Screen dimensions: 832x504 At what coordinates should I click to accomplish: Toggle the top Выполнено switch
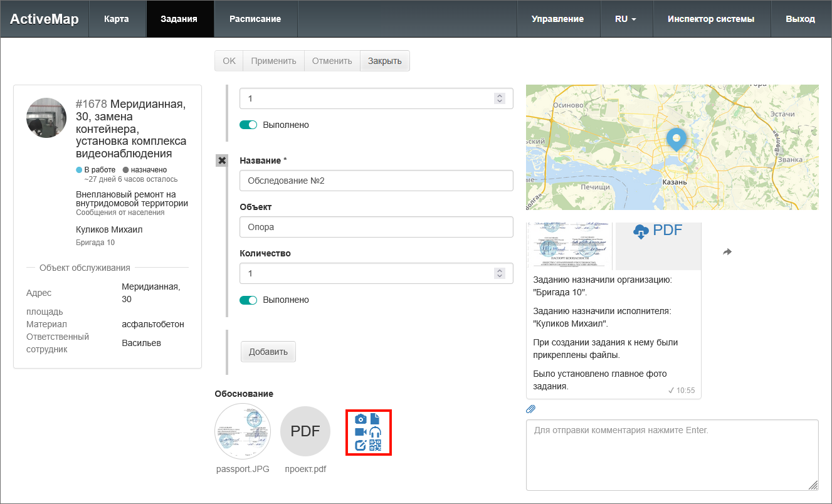pos(248,125)
